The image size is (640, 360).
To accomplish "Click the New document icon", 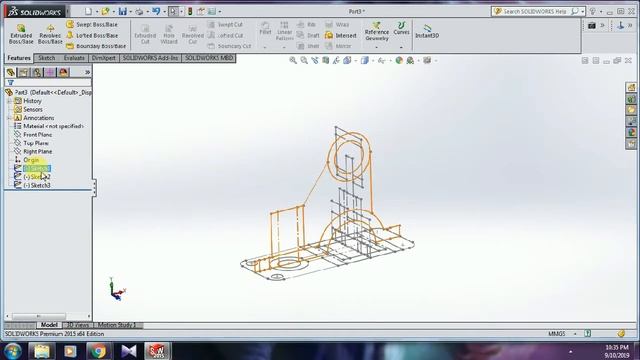I will click(x=88, y=11).
